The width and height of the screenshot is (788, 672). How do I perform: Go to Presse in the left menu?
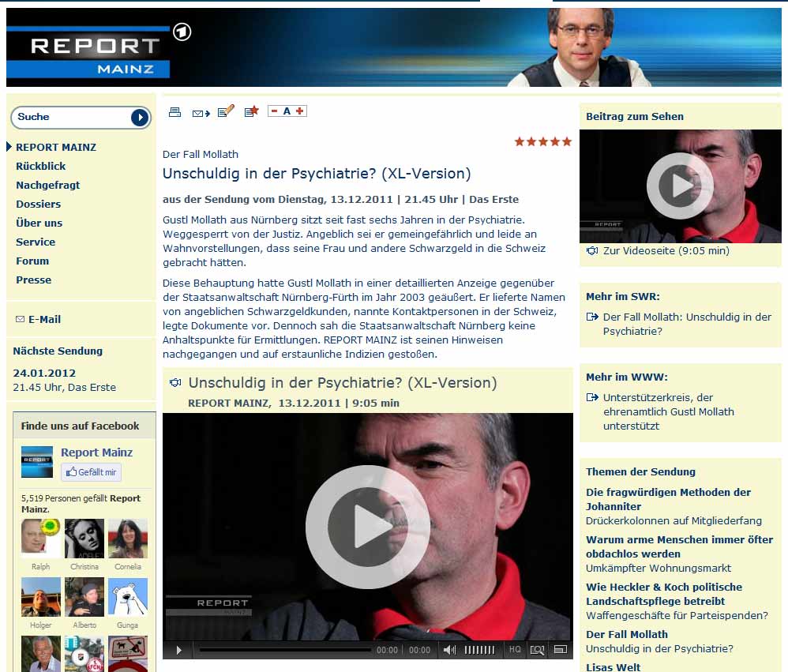34,280
